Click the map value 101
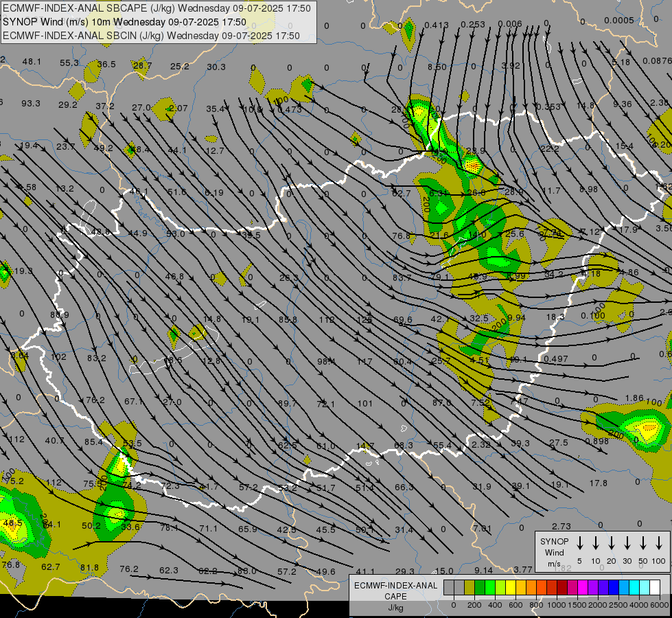Image resolution: width=672 pixels, height=618 pixels. 364,403
